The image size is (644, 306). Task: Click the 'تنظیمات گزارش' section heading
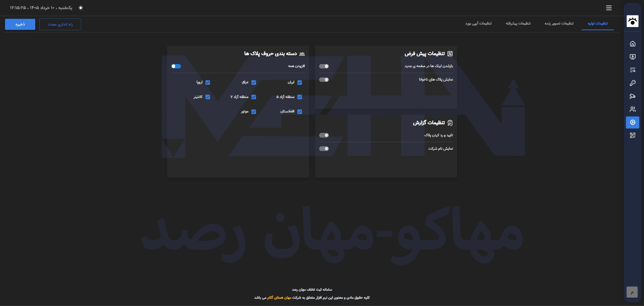(429, 123)
